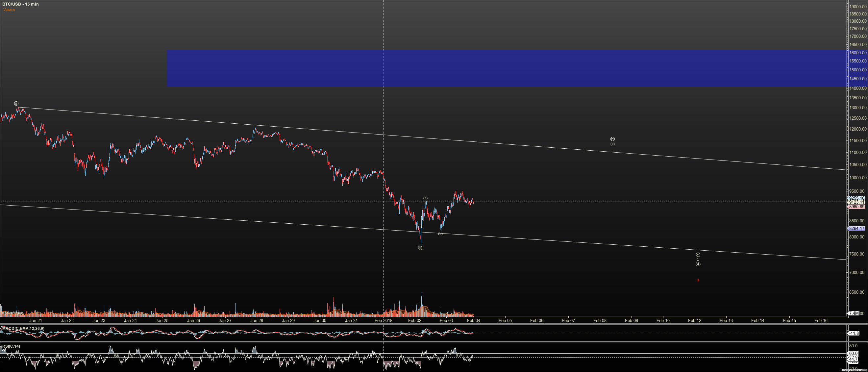Select the (a) wave label above Feb-02
The image size is (868, 372).
coord(426,198)
